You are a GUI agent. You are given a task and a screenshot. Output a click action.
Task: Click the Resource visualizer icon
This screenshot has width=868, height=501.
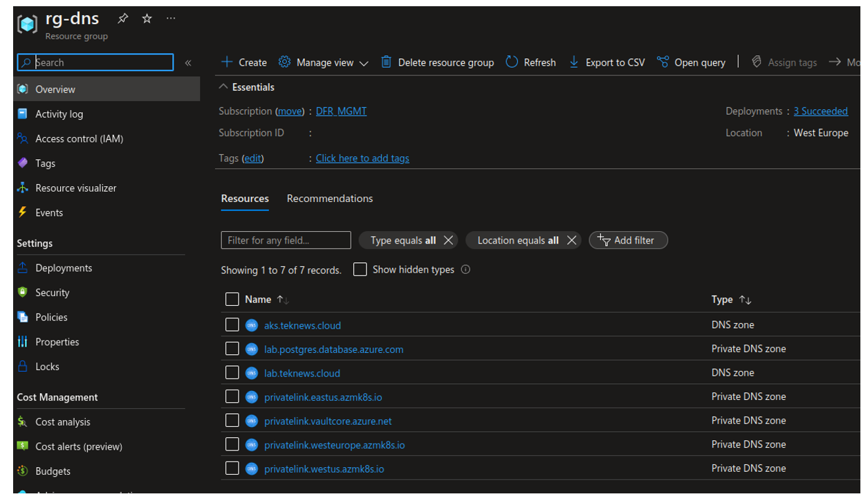[23, 188]
